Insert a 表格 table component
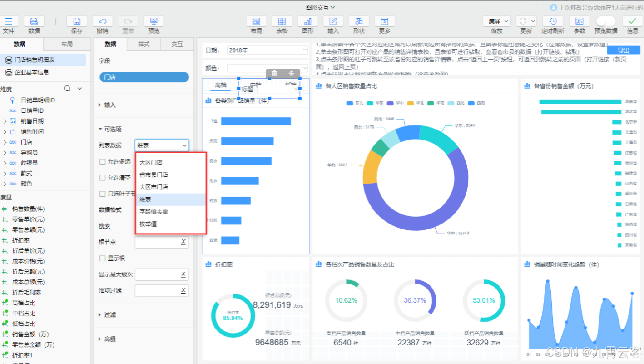The width and height of the screenshot is (644, 364). (282, 21)
